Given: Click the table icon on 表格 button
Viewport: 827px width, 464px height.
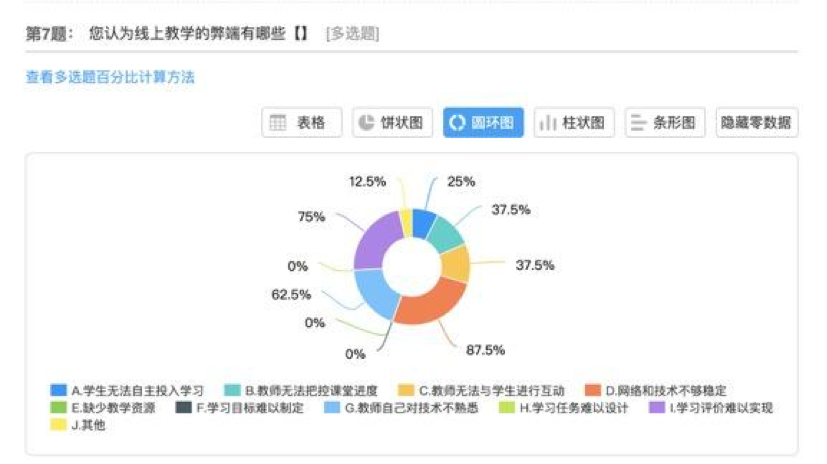Looking at the screenshot, I should [x=279, y=123].
